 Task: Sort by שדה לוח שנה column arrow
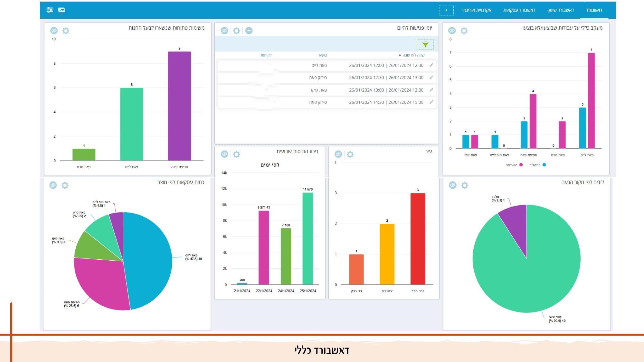click(x=400, y=55)
